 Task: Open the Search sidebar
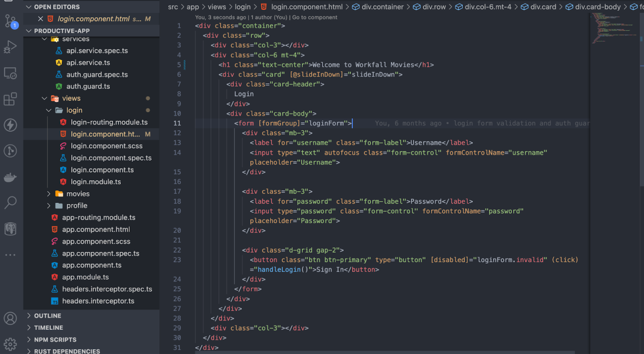[10, 203]
